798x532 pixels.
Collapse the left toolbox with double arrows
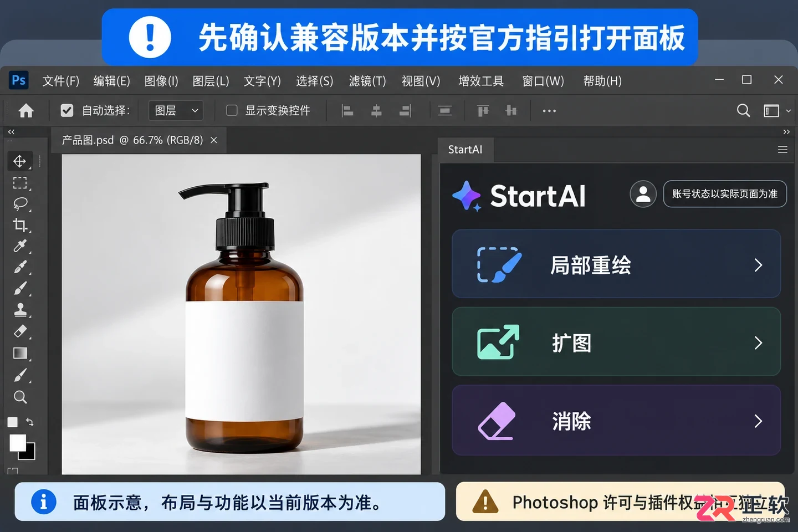coord(11,132)
